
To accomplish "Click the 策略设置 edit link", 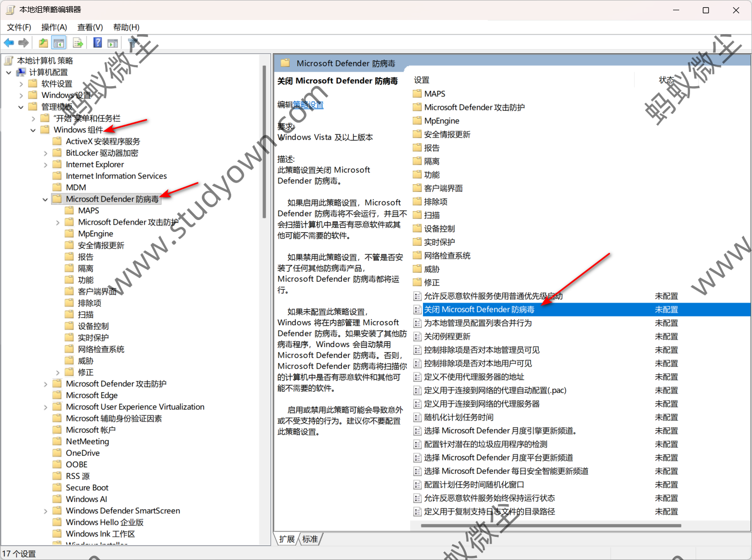I will (x=308, y=104).
